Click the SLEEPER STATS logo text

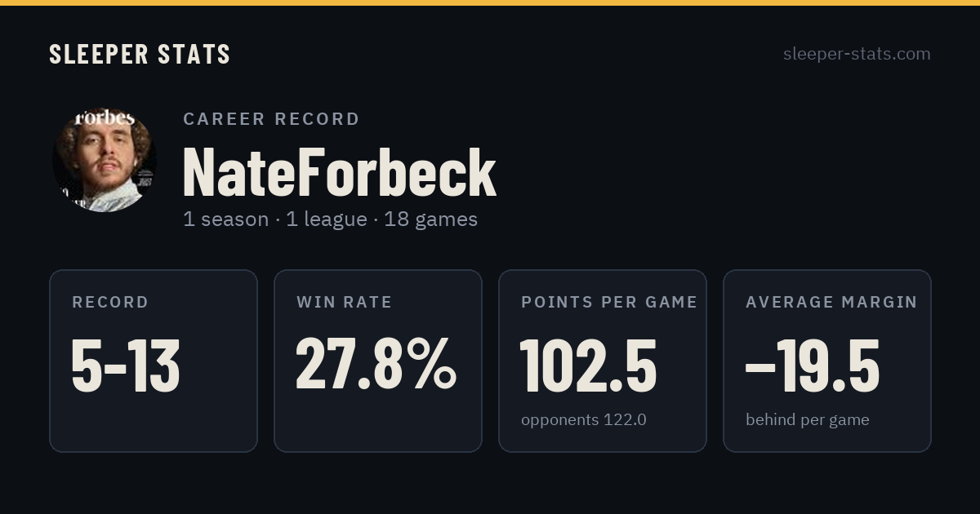pyautogui.click(x=140, y=54)
